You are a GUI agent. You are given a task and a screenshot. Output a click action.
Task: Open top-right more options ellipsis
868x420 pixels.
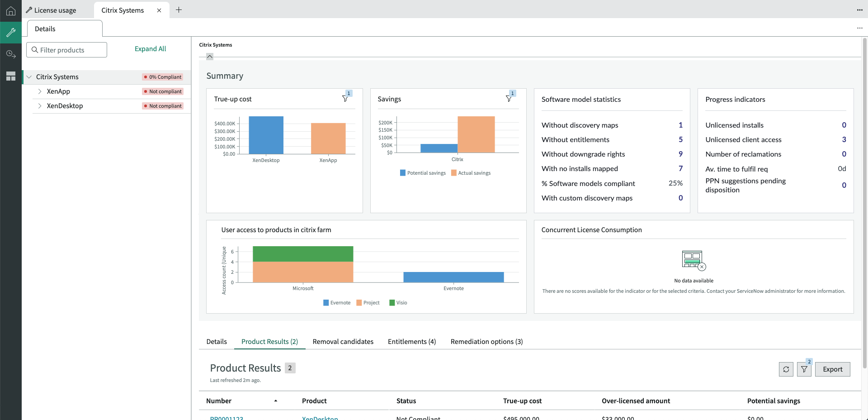coord(859,10)
